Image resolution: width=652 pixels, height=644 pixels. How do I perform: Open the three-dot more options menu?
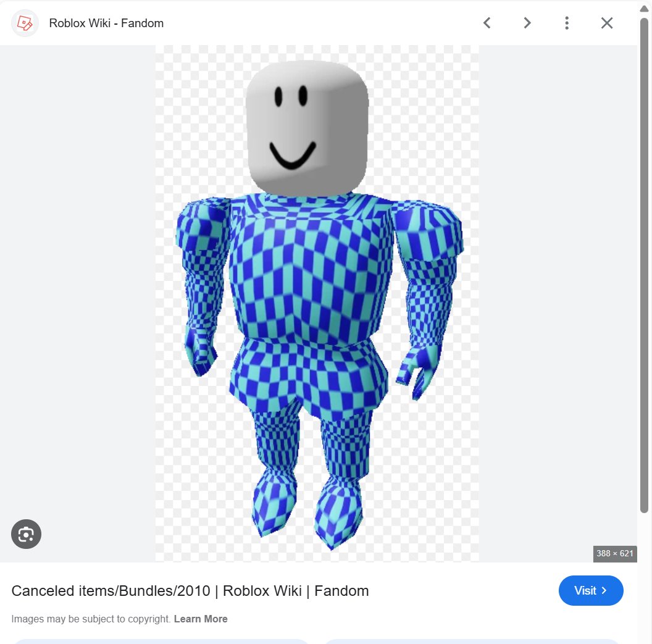coord(567,23)
